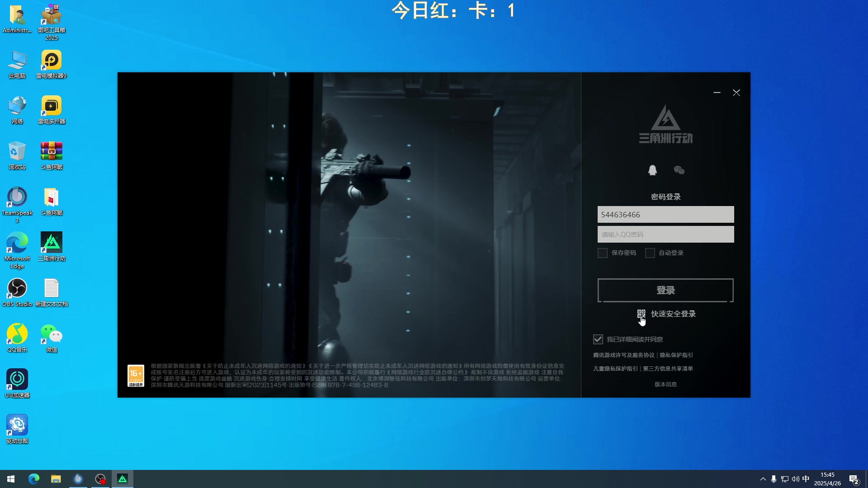Switch to WeChat login icon

point(679,170)
